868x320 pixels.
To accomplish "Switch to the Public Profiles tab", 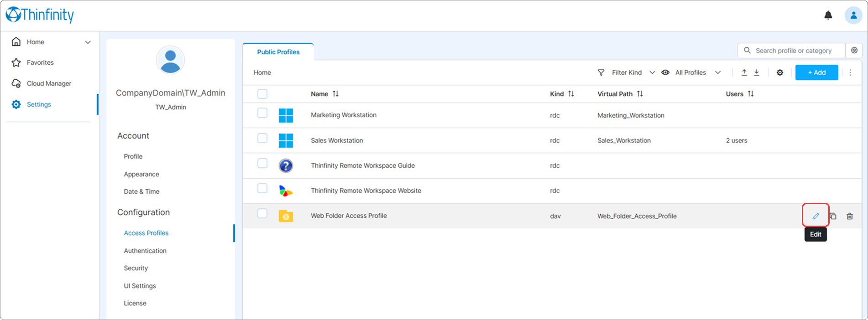I will (x=278, y=52).
